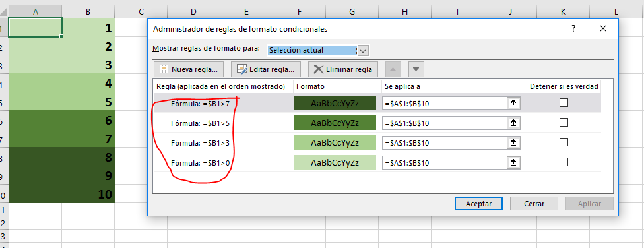Click the help question mark icon

point(573,29)
